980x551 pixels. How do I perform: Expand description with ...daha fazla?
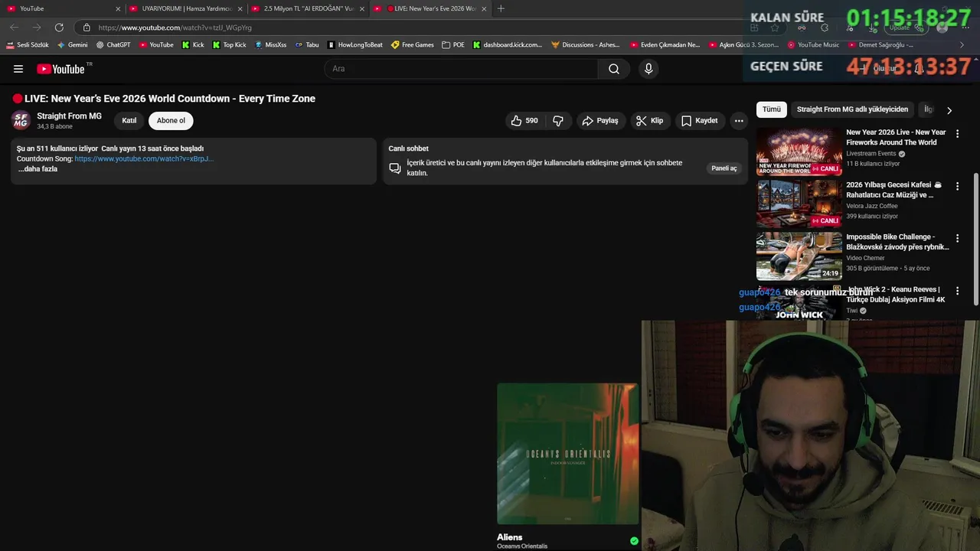click(x=38, y=169)
